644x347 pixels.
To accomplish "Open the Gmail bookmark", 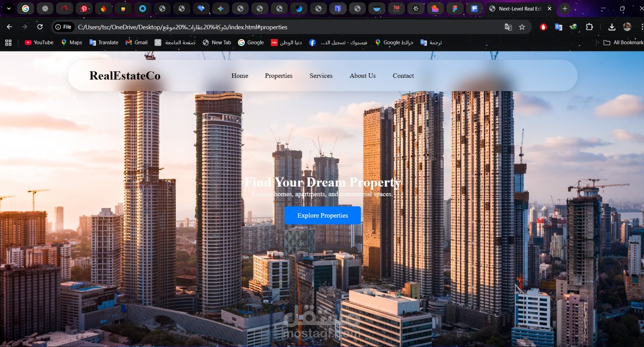I will [x=136, y=42].
